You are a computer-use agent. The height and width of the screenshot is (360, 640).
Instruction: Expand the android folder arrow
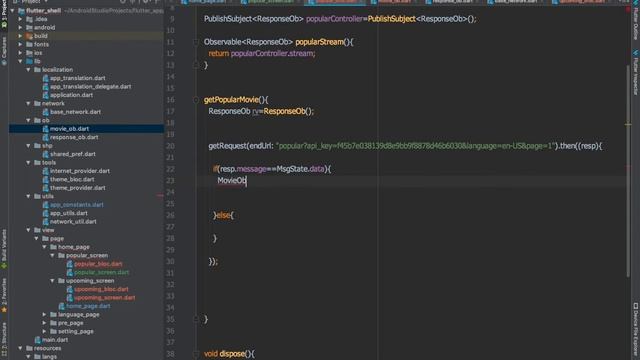pyautogui.click(x=20, y=27)
